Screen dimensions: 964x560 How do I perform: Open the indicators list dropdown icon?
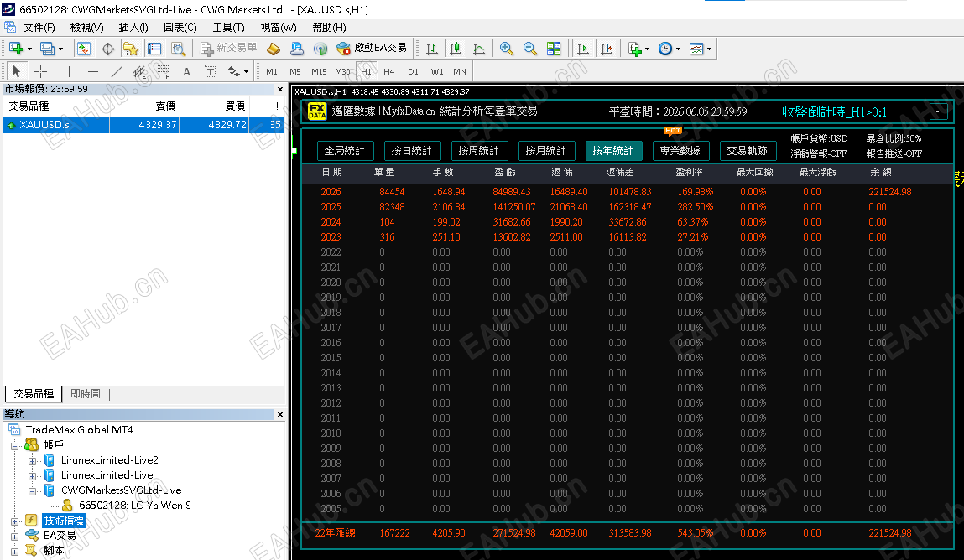[638, 49]
